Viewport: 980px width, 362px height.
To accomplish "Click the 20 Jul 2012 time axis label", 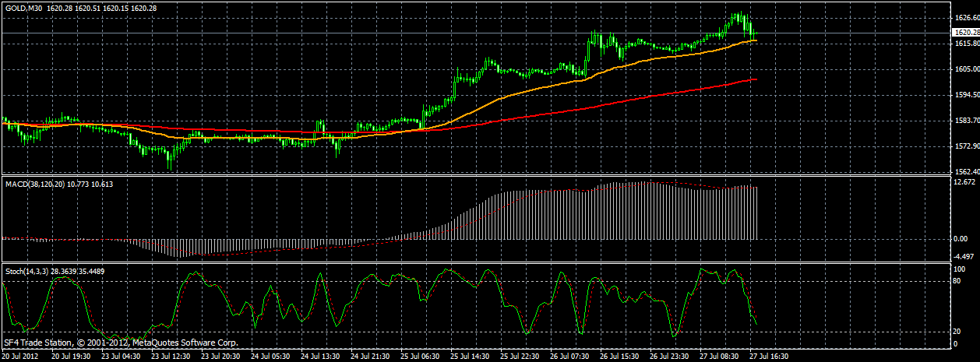I will coord(19,355).
